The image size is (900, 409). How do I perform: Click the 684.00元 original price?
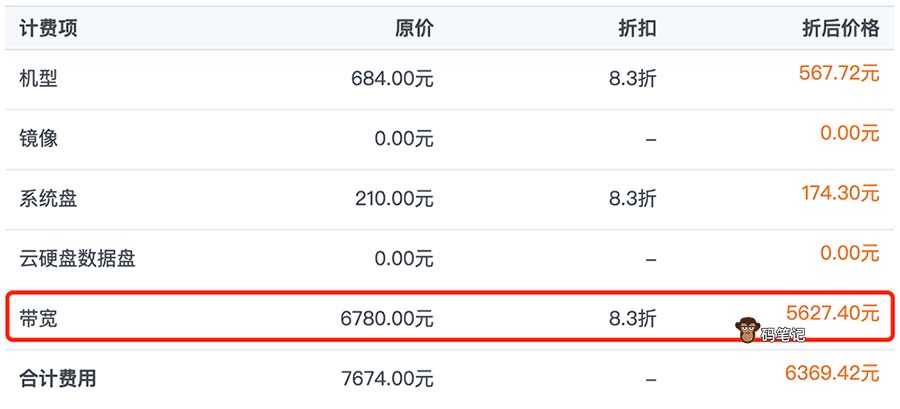(x=392, y=79)
